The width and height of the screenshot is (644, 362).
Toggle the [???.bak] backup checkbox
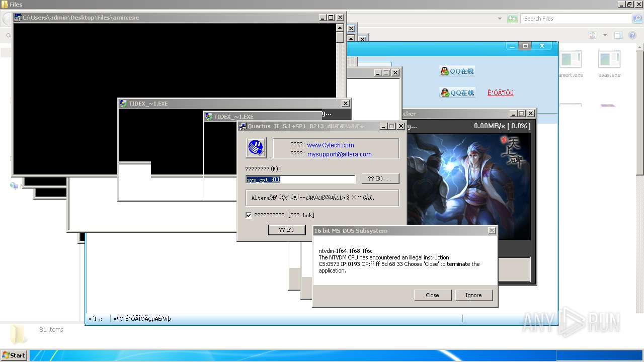(x=249, y=215)
